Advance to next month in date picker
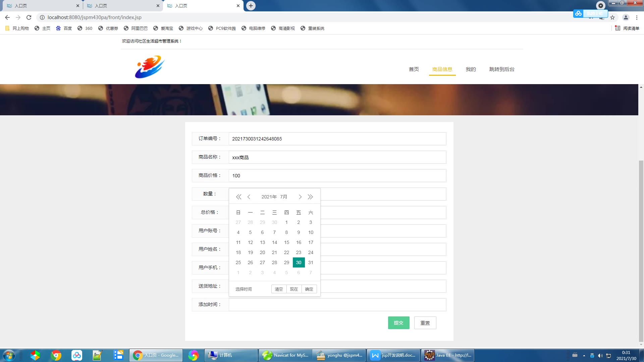Screen dimensions: 644x362 click(300, 197)
